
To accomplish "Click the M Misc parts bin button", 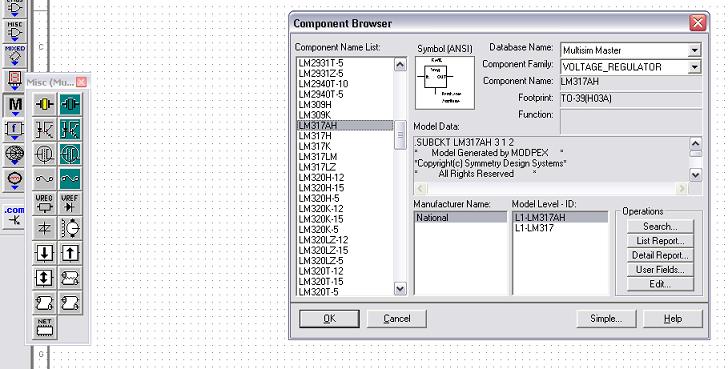I will [x=14, y=105].
